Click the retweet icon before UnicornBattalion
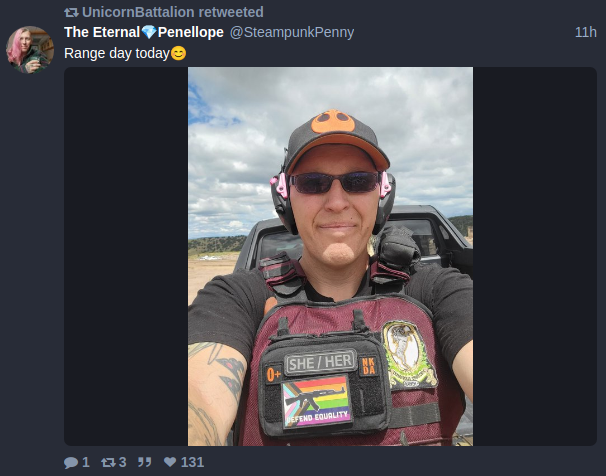The image size is (606, 476). [71, 12]
